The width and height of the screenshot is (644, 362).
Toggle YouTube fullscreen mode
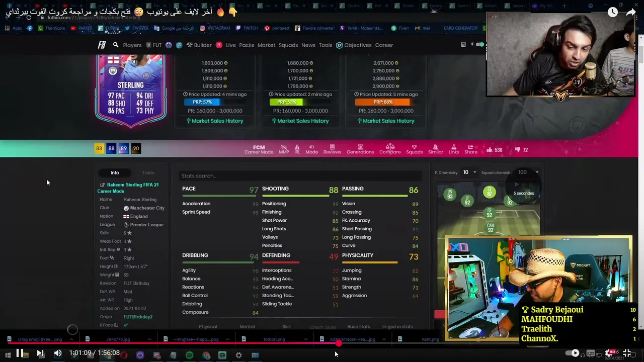(627, 353)
